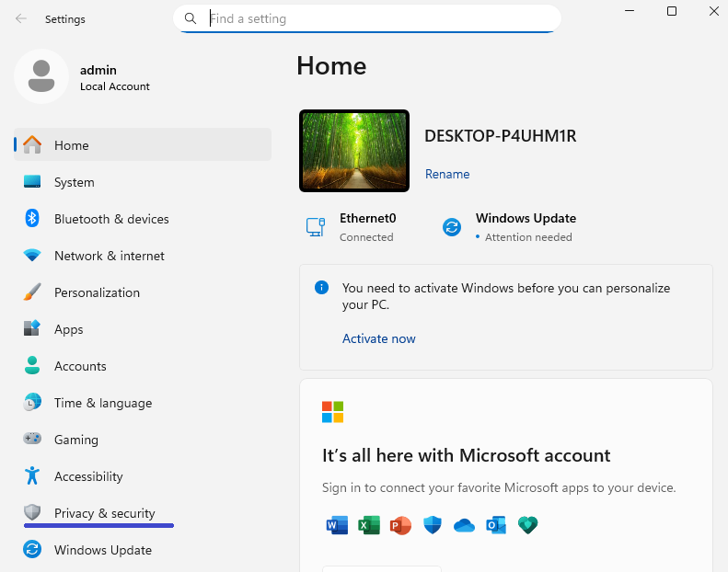Viewport: 728px width, 572px height.
Task: Click the Rename link under DESKTOP-P4UHM1R
Action: pos(447,174)
